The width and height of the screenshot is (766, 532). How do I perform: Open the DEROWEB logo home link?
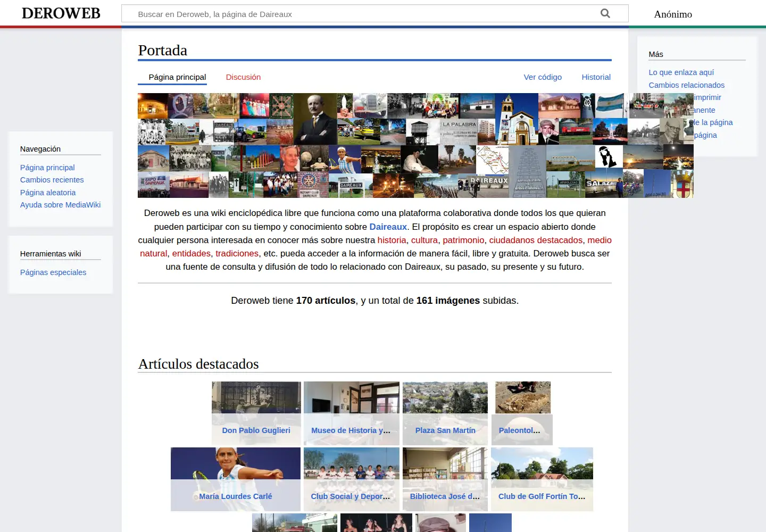61,13
